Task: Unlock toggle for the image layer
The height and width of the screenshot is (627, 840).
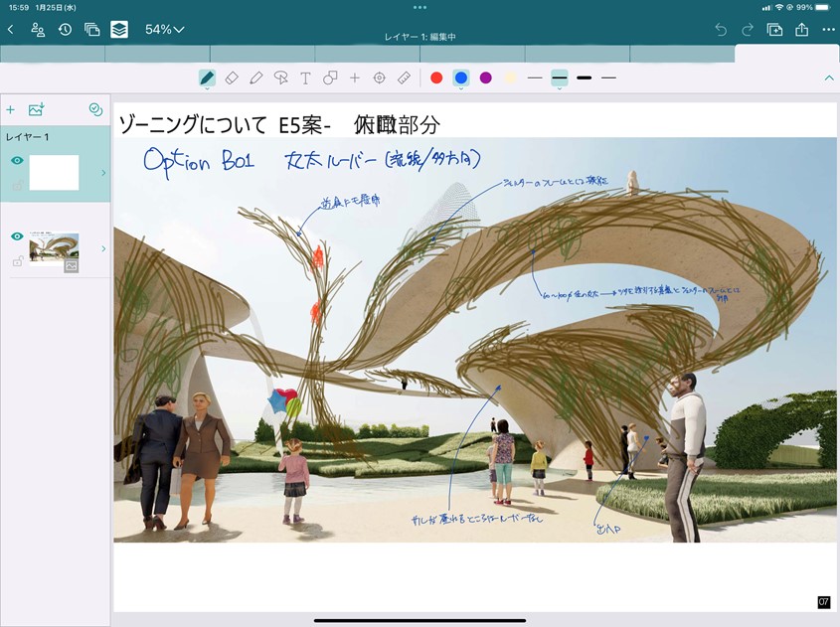Action: 17,261
